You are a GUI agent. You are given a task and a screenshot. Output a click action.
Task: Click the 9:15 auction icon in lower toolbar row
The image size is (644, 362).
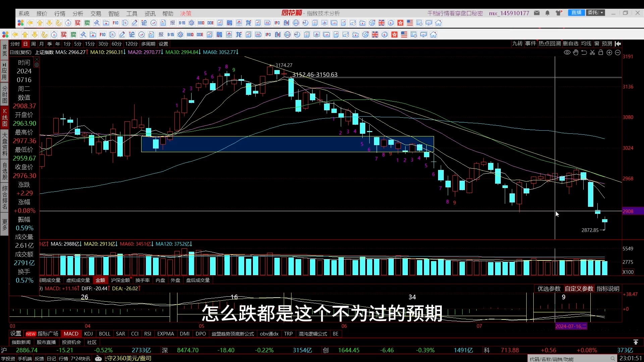click(x=171, y=35)
